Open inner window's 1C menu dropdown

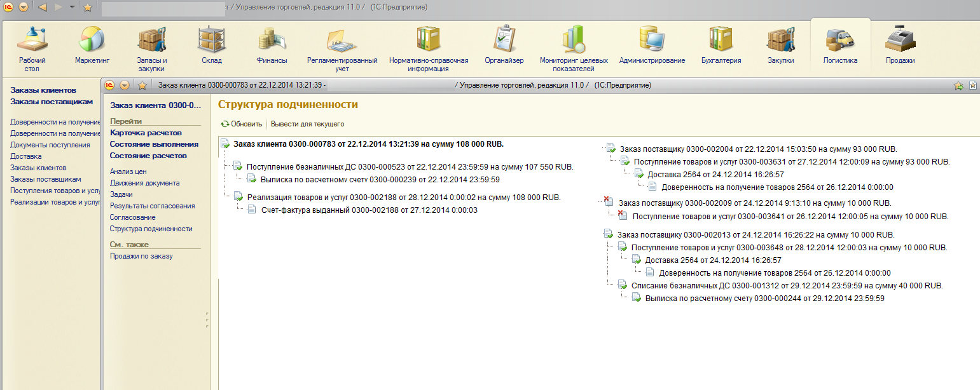pos(125,85)
